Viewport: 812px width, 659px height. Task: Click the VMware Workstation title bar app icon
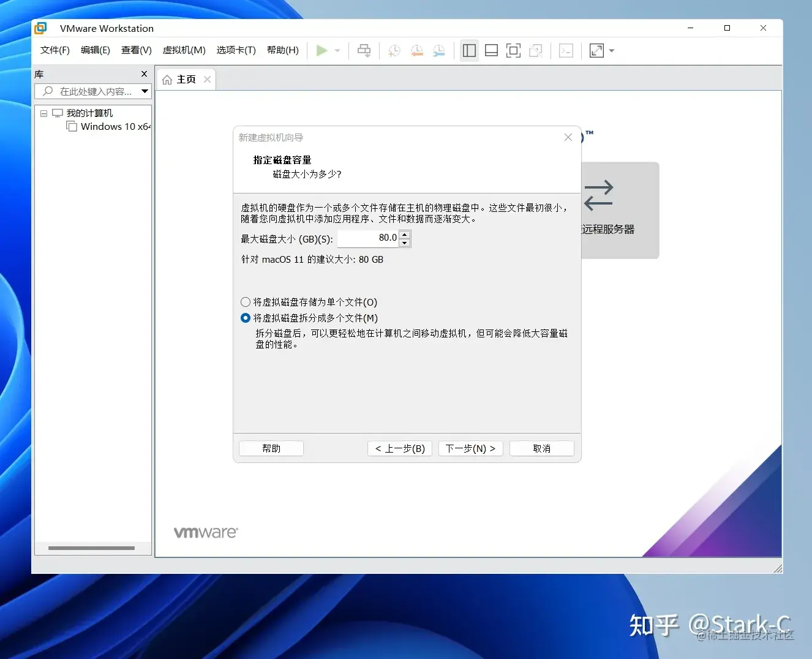(41, 28)
